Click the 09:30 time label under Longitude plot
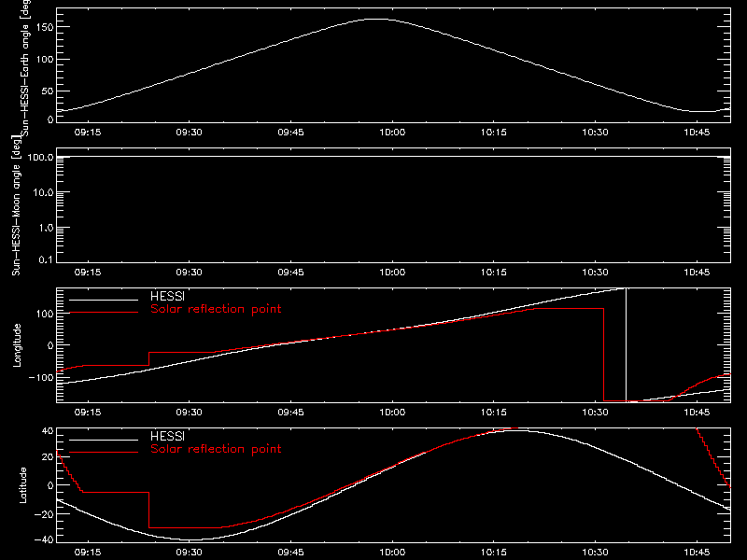 tap(190, 413)
